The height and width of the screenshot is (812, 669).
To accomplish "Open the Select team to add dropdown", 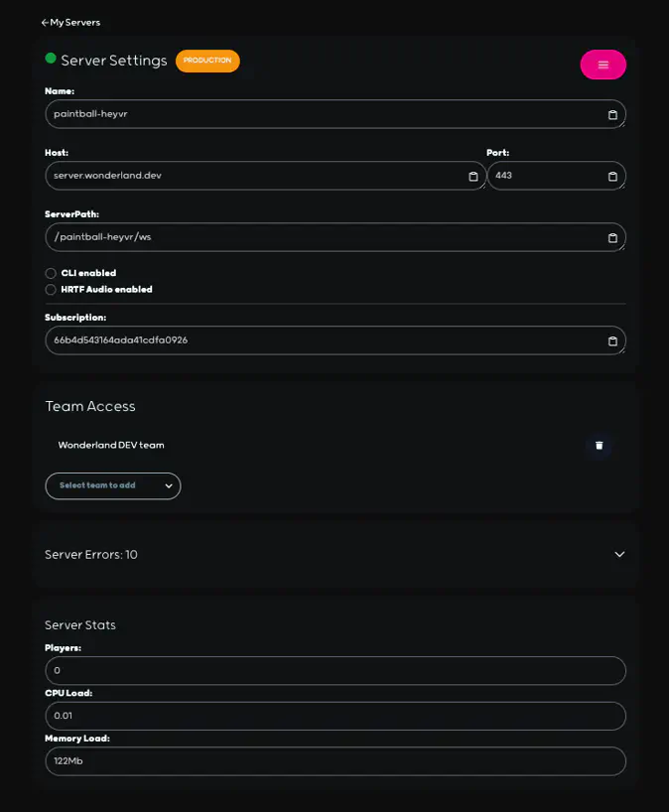I will [112, 485].
